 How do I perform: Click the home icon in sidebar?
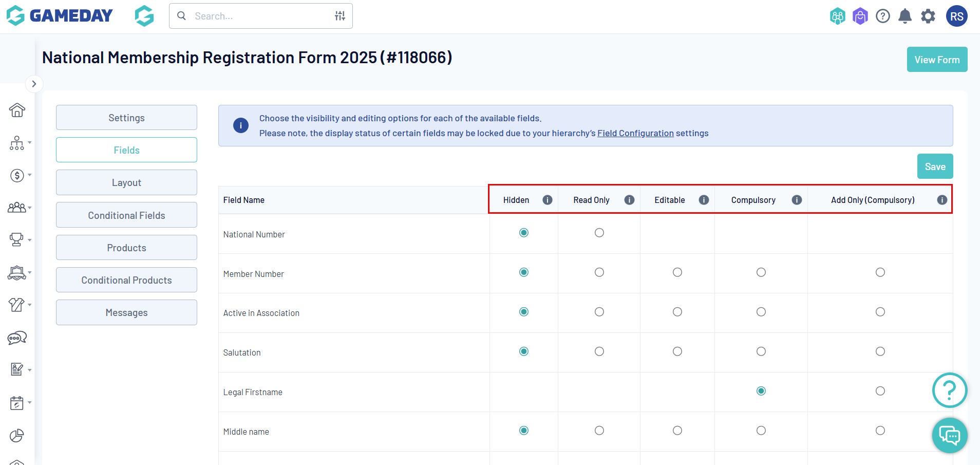point(17,110)
